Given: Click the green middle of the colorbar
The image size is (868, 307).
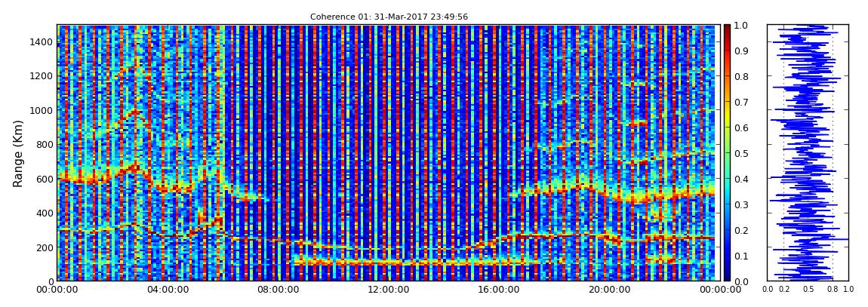Looking at the screenshot, I should tap(727, 153).
